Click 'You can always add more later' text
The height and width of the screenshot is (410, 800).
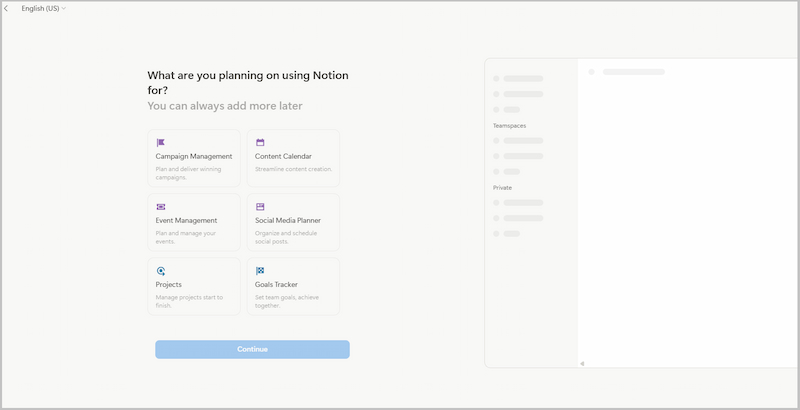(225, 106)
